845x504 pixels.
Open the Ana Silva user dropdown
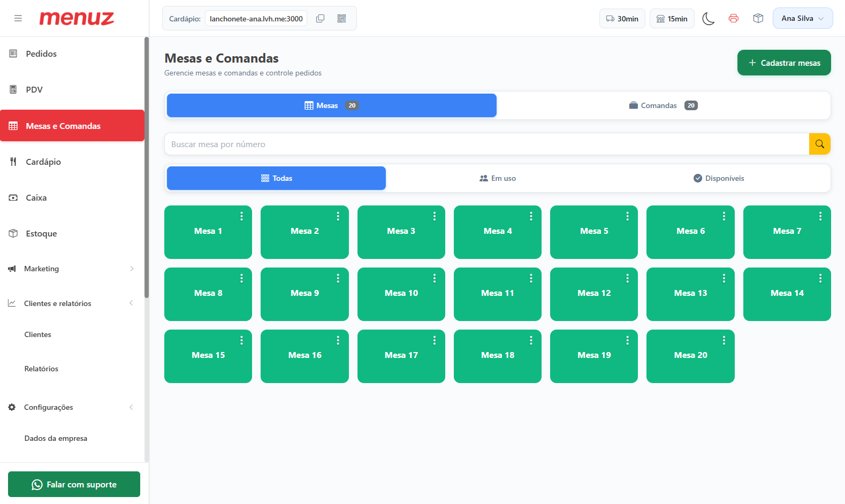(803, 18)
